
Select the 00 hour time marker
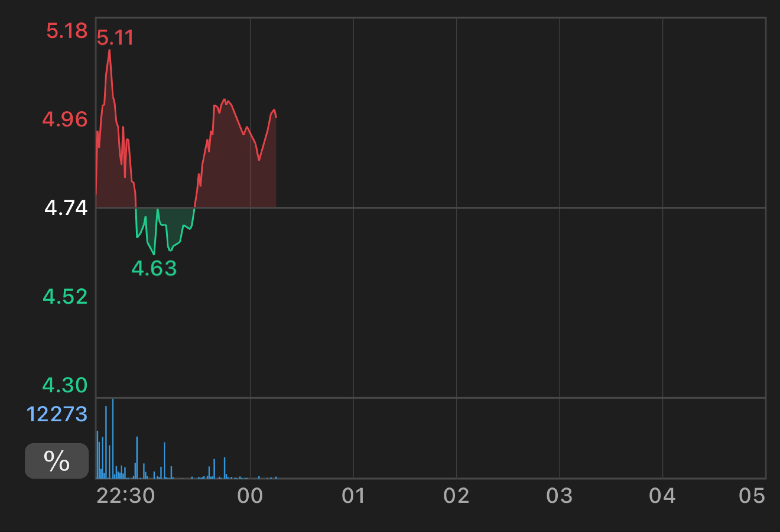click(x=250, y=496)
